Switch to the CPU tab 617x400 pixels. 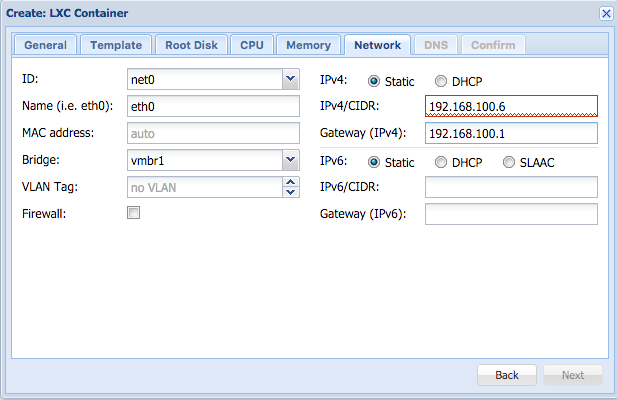[252, 45]
